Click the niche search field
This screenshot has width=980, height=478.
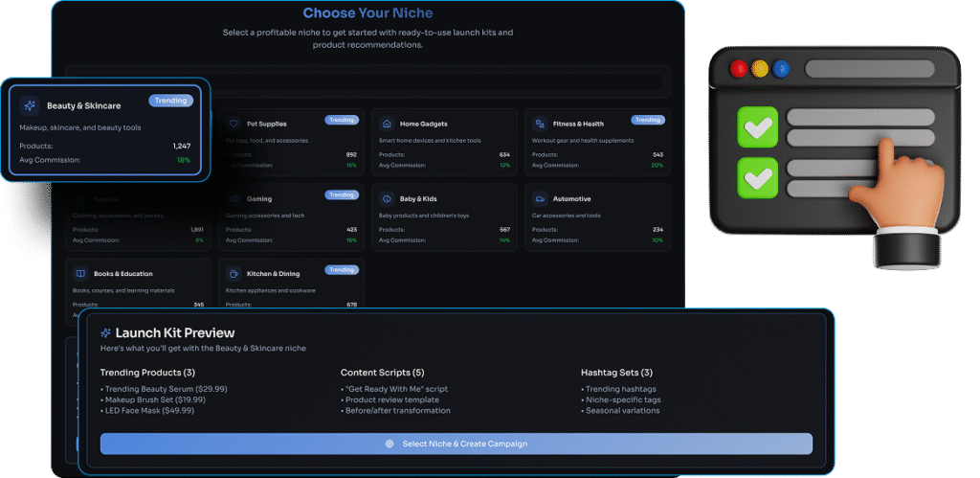click(x=368, y=81)
